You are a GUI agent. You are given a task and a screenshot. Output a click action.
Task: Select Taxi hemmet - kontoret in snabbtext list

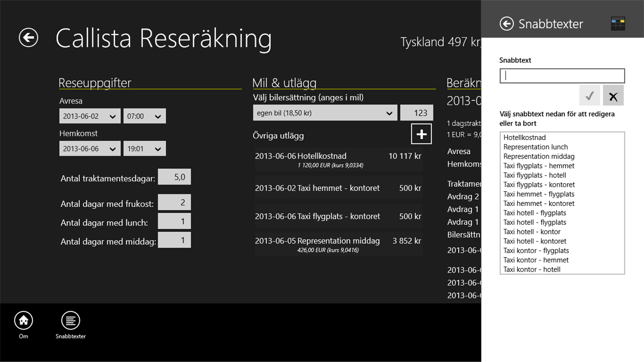(562, 203)
